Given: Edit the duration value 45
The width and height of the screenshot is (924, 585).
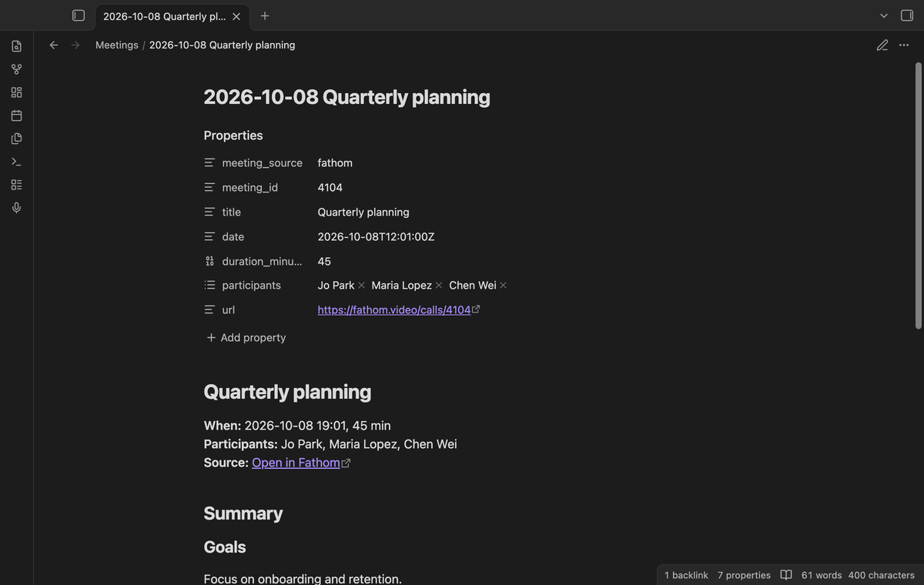Looking at the screenshot, I should (324, 262).
